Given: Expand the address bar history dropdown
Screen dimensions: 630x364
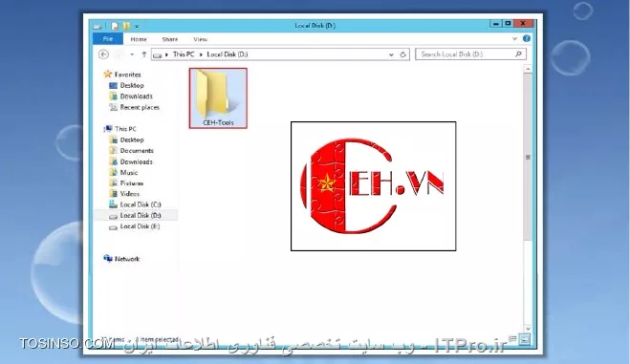Looking at the screenshot, I should click(x=391, y=54).
